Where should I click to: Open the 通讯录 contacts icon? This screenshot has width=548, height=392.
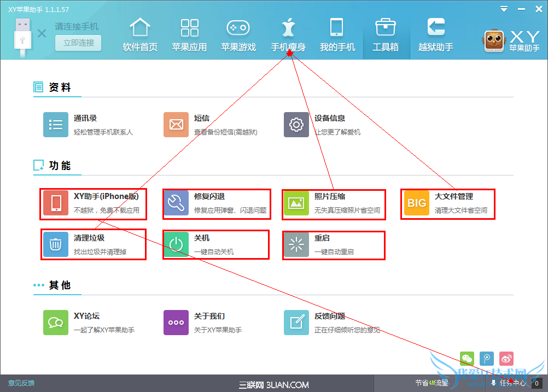click(x=56, y=125)
